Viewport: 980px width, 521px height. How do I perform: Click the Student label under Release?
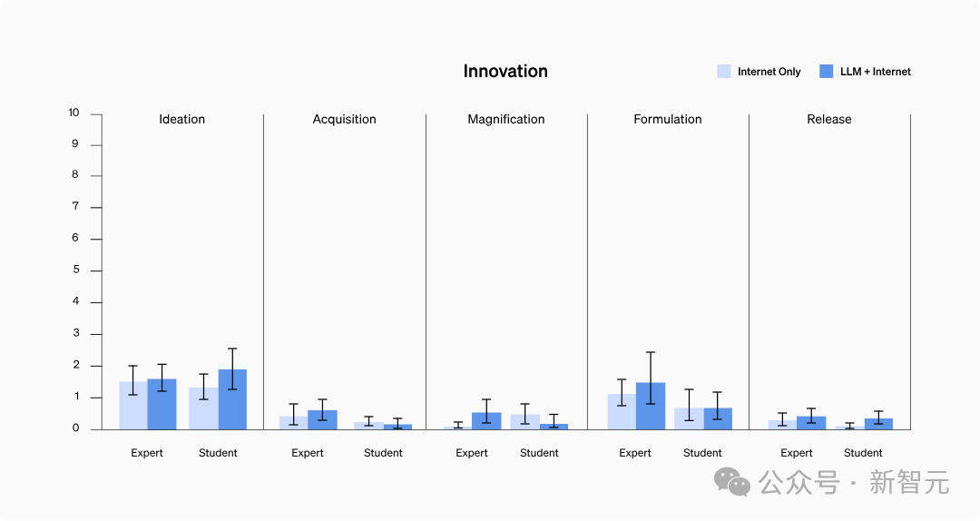pos(863,453)
